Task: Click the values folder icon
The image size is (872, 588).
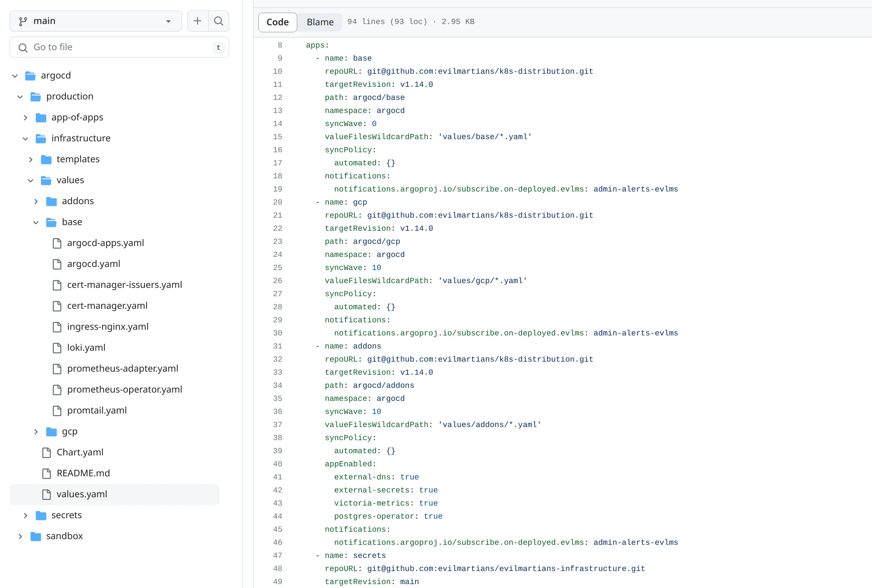Action: pos(46,181)
